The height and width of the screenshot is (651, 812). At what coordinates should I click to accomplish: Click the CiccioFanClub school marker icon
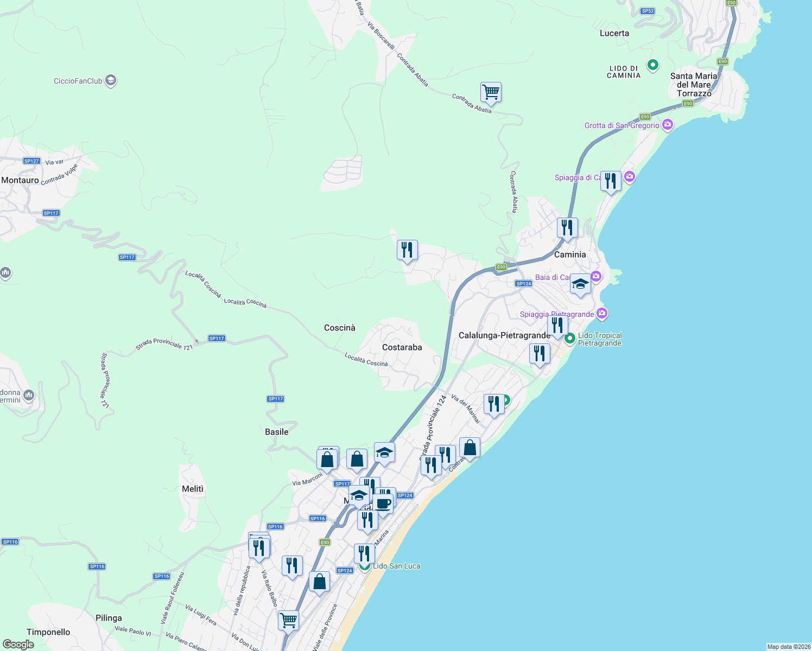tap(111, 81)
